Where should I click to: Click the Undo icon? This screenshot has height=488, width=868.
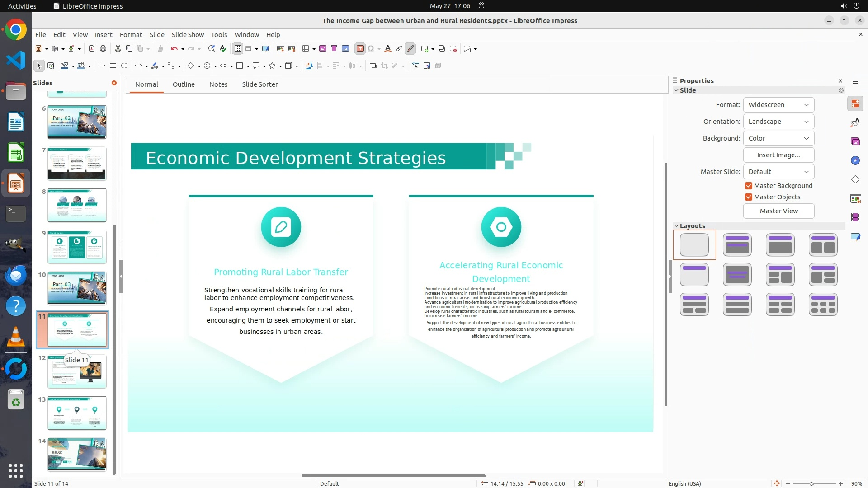click(174, 49)
